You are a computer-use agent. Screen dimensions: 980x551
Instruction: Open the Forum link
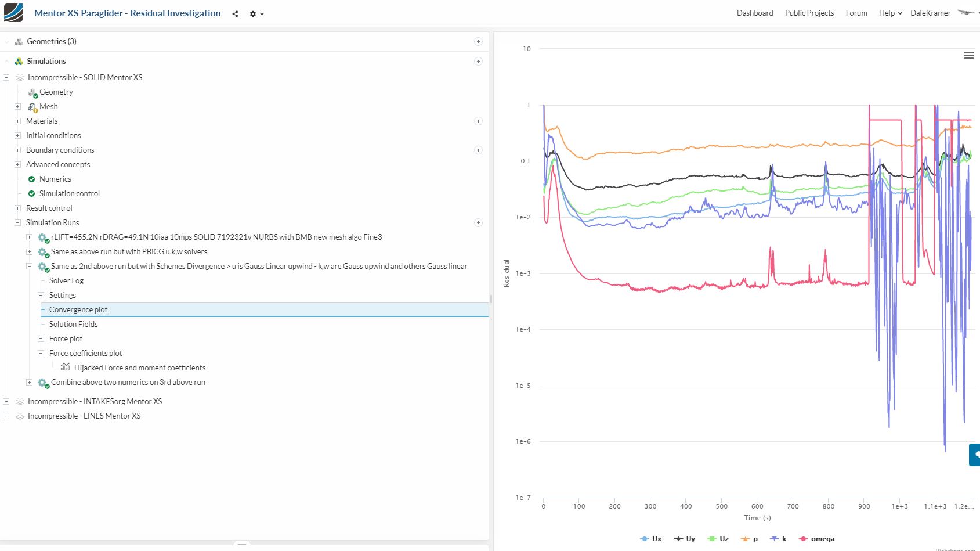856,13
